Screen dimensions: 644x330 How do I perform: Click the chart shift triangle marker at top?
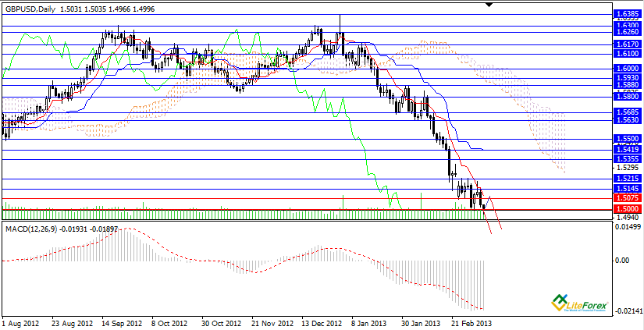pyautogui.click(x=490, y=5)
